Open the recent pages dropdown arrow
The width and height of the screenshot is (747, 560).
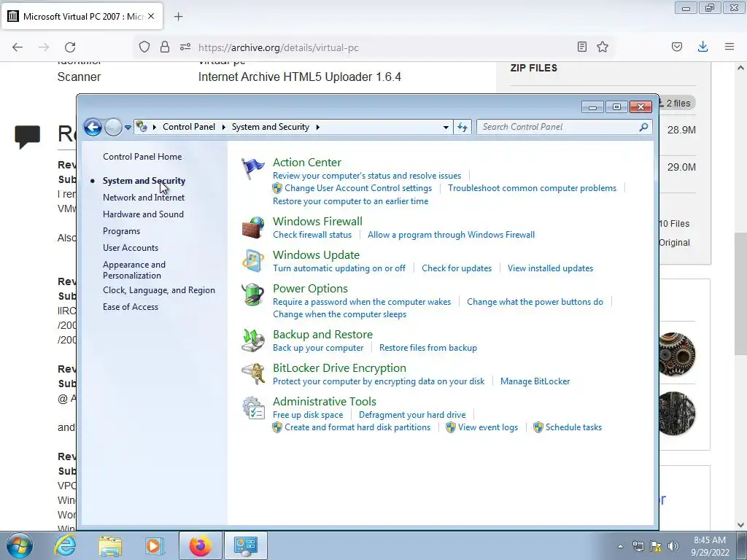(128, 127)
